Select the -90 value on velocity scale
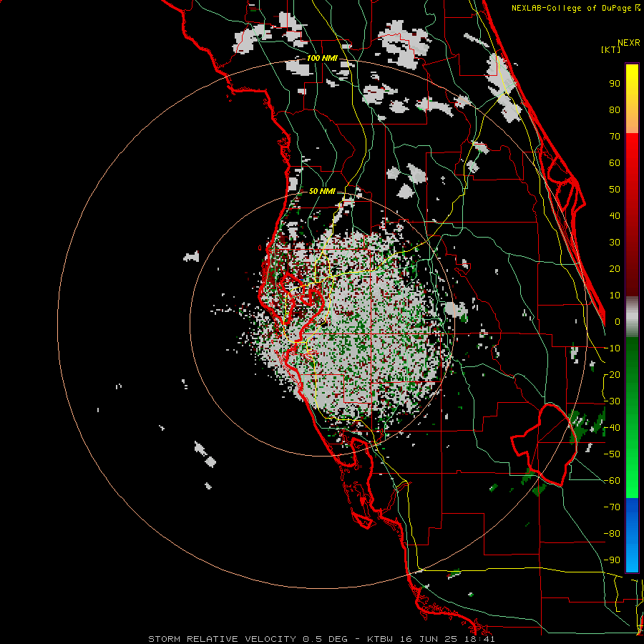The height and width of the screenshot is (644, 644). (612, 560)
